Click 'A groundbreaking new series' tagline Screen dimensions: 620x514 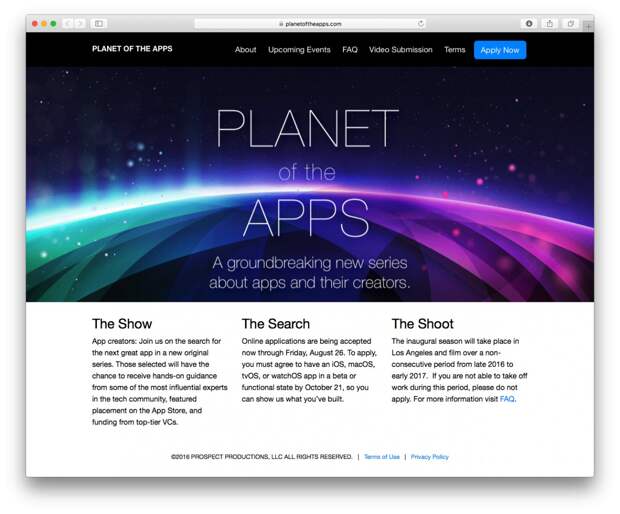pos(310,263)
